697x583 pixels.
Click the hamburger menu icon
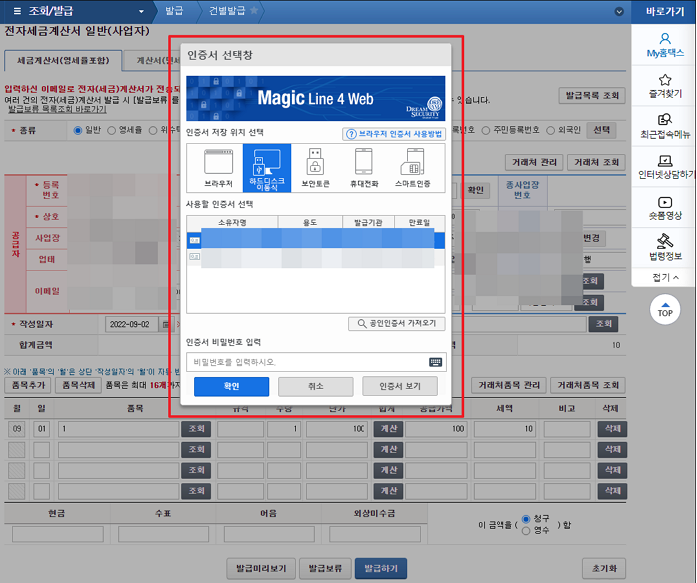pyautogui.click(x=17, y=11)
